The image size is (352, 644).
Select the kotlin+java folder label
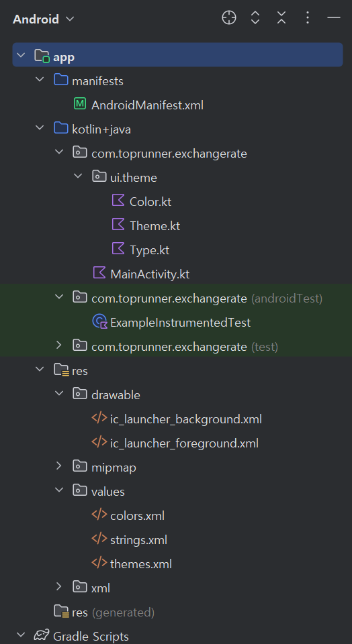tap(101, 129)
